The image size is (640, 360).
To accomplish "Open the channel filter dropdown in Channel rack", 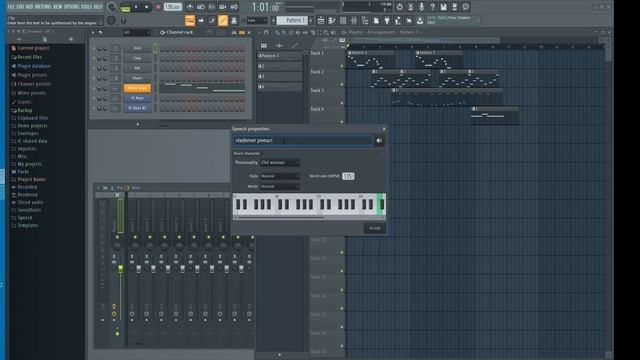I will click(137, 32).
